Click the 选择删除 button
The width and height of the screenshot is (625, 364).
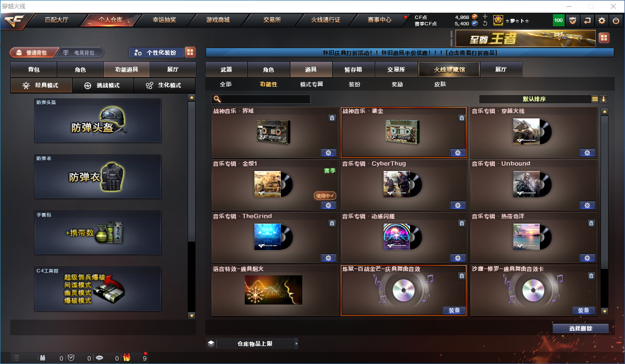click(x=581, y=328)
